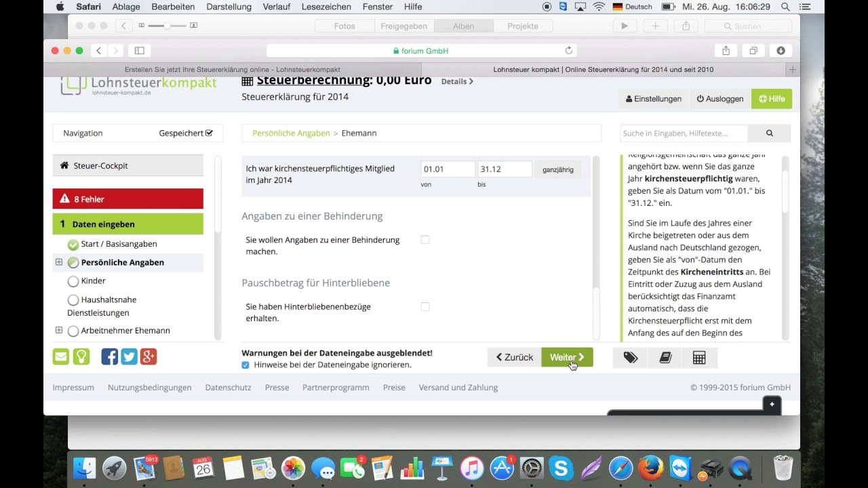Open the green Hilfe button
Viewport: 868px width, 488px height.
click(x=772, y=99)
